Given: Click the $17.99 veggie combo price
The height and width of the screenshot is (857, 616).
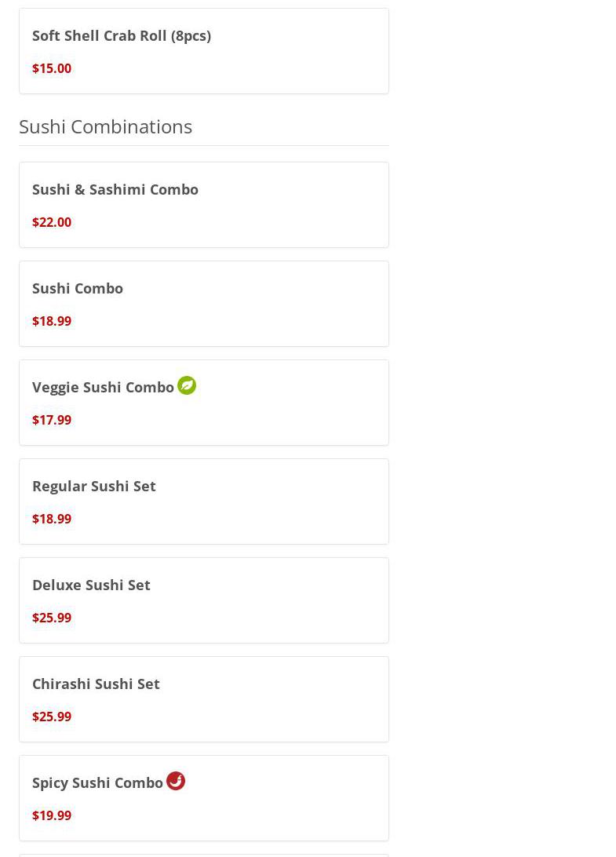Looking at the screenshot, I should coord(52,420).
